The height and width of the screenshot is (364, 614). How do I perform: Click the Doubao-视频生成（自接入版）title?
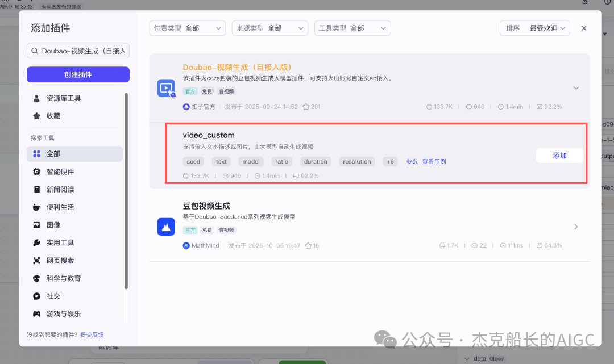237,67
